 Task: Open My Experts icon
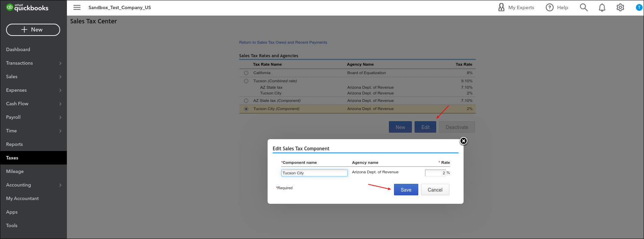(501, 7)
